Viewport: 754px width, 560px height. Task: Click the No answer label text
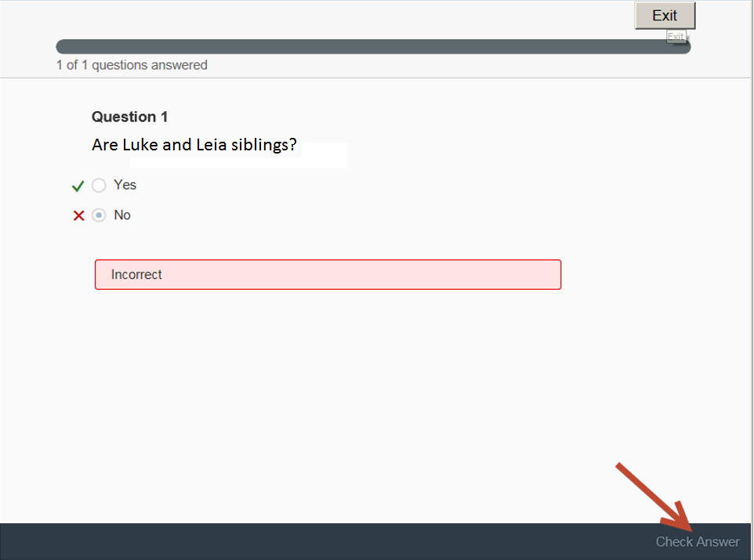(x=122, y=215)
